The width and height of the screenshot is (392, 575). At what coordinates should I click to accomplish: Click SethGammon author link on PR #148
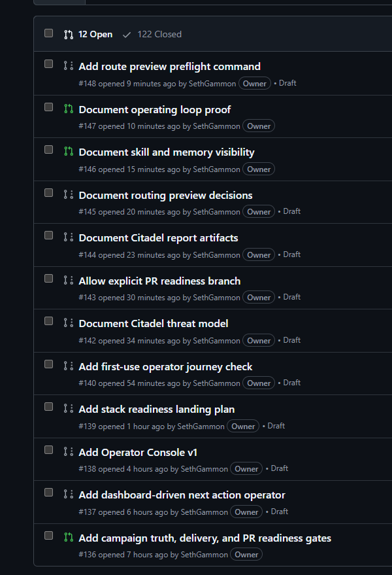[212, 84]
